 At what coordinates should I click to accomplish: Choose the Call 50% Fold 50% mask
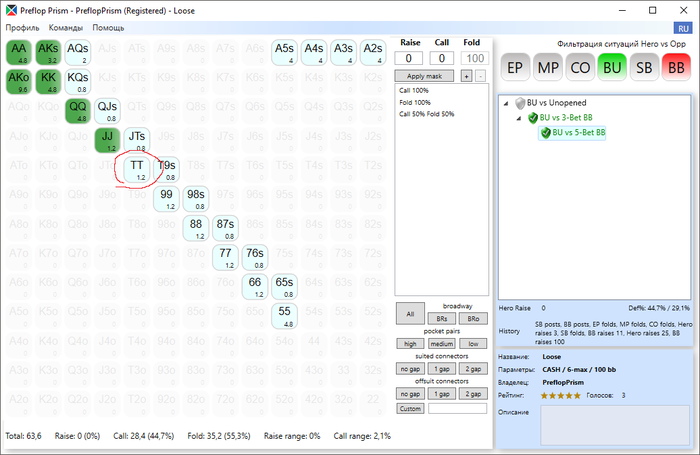pyautogui.click(x=426, y=114)
